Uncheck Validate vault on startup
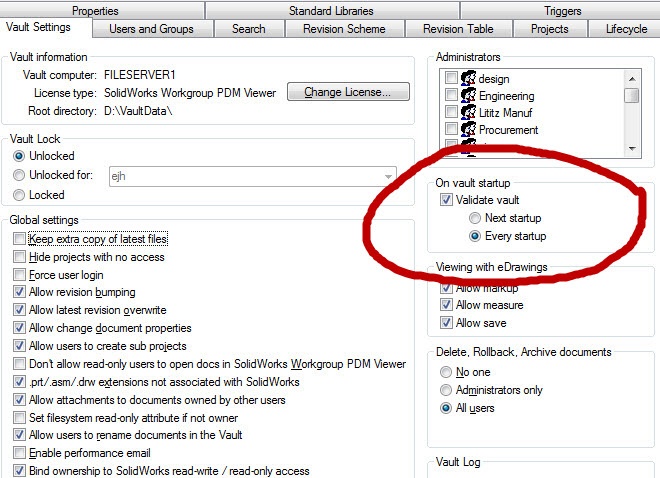Screen dimensions: 660x478 point(446,199)
